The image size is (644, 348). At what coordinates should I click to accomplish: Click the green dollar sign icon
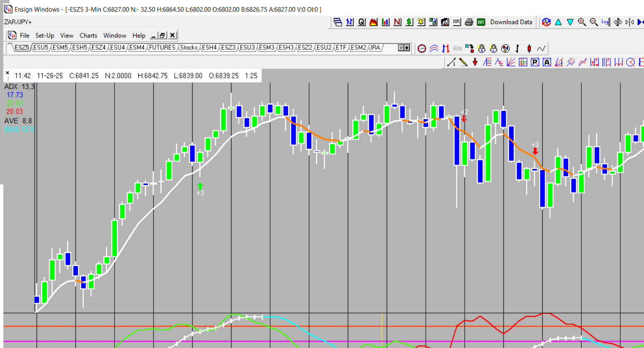[x=409, y=22]
